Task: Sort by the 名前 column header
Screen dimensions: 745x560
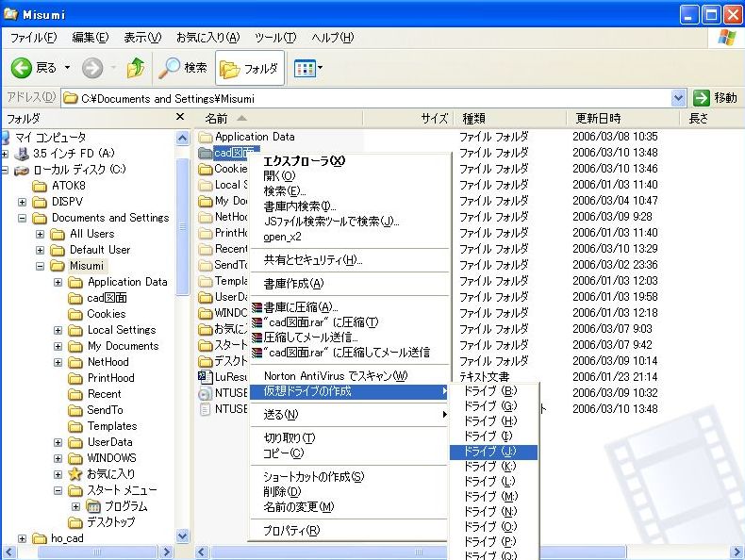Action: (278, 118)
